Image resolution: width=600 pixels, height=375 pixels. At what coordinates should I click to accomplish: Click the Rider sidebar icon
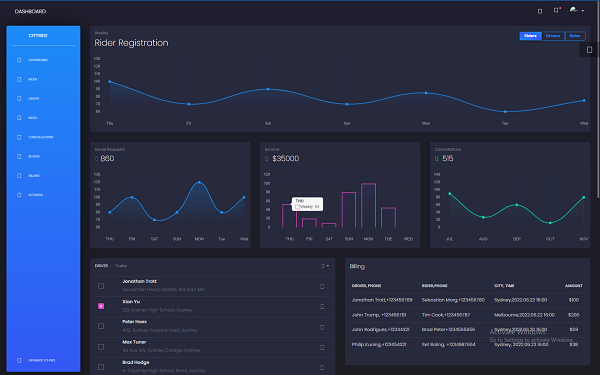click(19, 79)
